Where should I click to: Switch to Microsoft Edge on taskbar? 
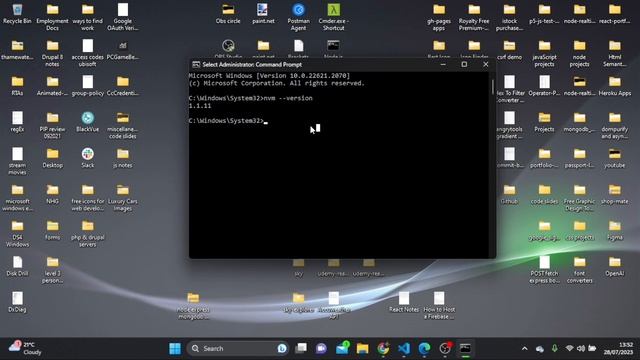[424, 348]
